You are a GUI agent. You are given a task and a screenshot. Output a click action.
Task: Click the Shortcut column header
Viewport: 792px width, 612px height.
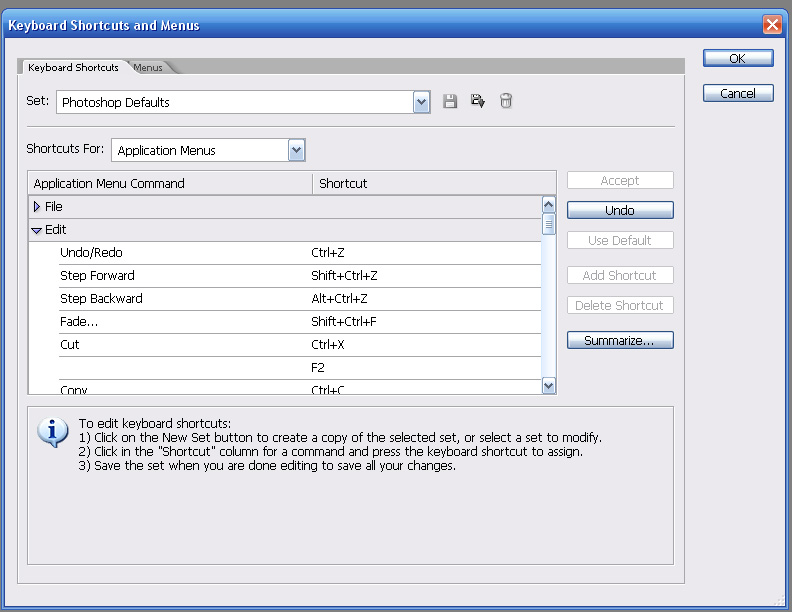coord(434,183)
